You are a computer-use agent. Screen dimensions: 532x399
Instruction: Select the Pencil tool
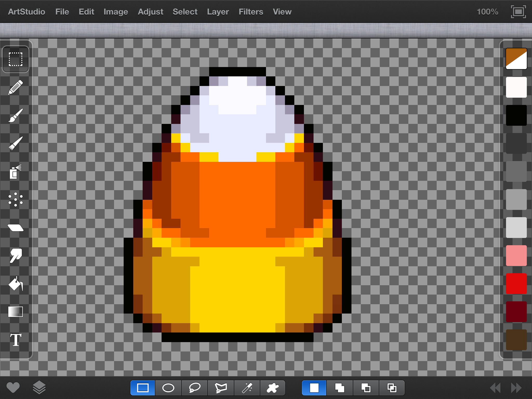(16, 88)
